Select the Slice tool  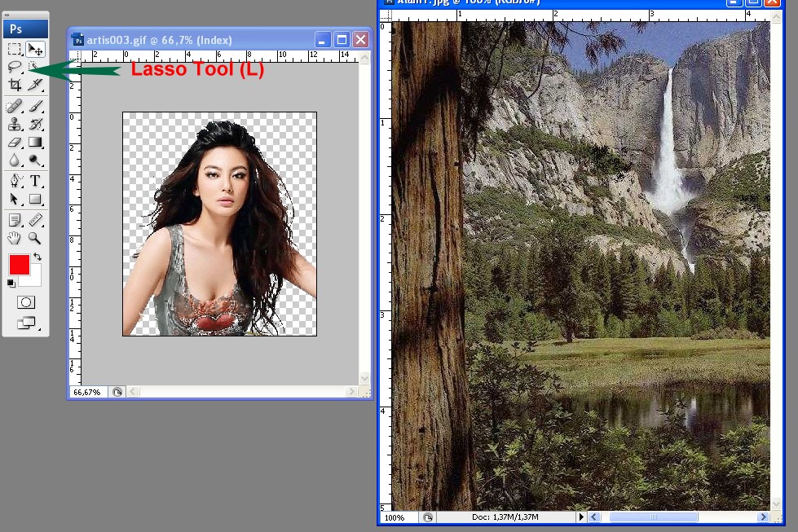click(35, 85)
